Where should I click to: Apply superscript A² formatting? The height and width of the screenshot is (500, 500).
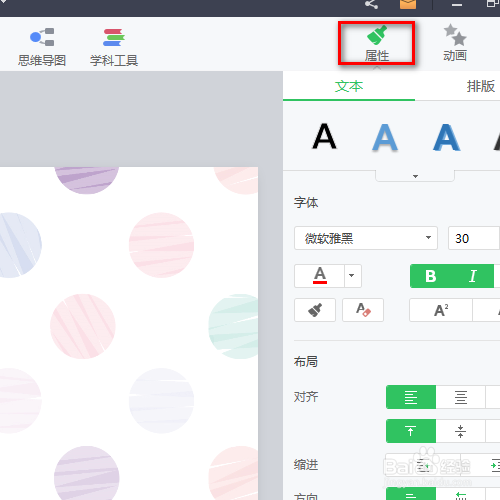click(441, 310)
